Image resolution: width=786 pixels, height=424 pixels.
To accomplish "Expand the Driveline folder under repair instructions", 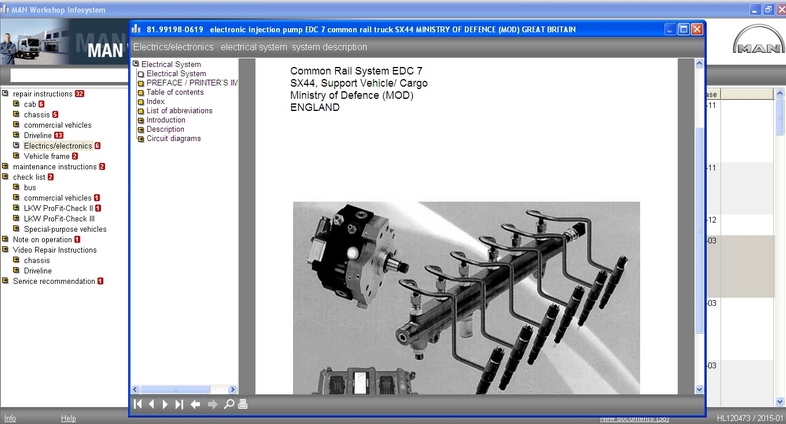I will pyautogui.click(x=16, y=135).
